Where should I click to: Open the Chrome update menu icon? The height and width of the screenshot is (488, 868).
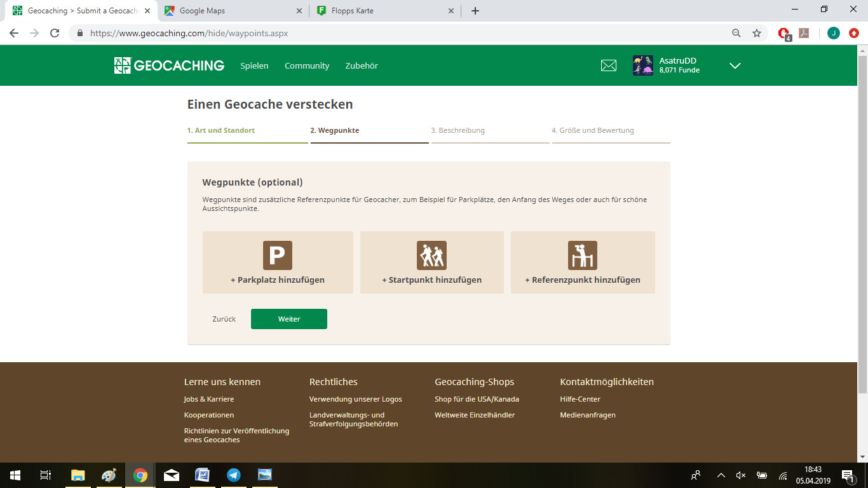pos(854,33)
